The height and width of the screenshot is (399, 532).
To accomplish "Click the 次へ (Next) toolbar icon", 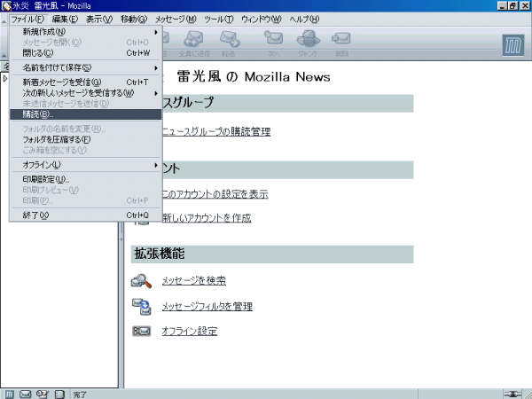I will pos(274,43).
